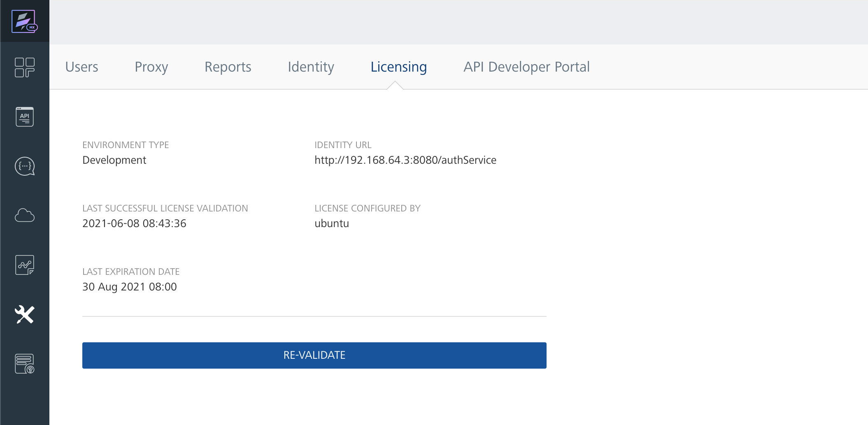The height and width of the screenshot is (425, 868).
Task: Open the code snippet chat icon
Action: click(24, 166)
